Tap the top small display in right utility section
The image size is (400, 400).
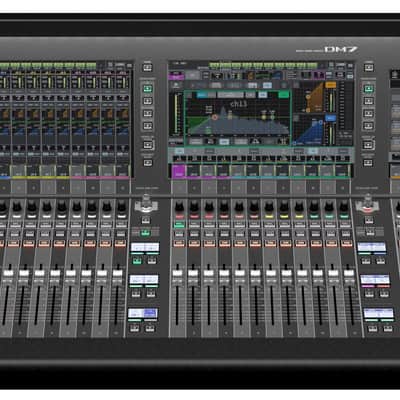(x=372, y=248)
